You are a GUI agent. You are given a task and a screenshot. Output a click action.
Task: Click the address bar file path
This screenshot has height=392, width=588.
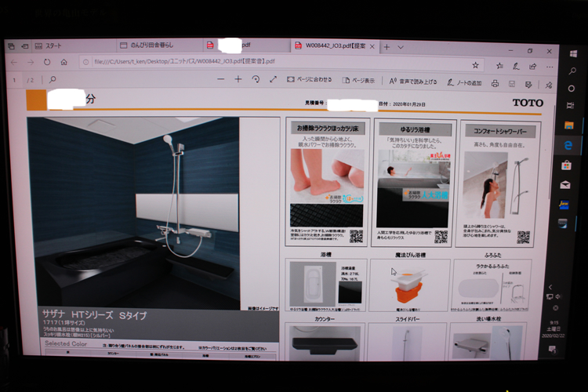pyautogui.click(x=184, y=62)
